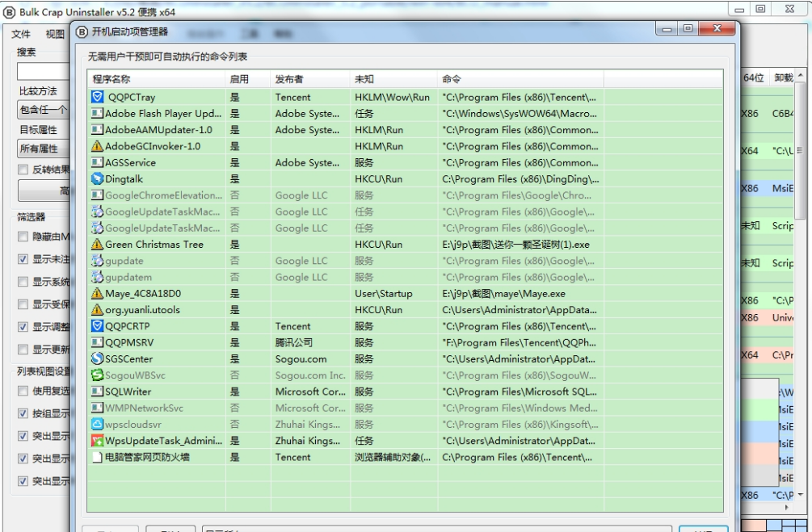Toggle the 按组显示 list view checkbox

[23, 413]
